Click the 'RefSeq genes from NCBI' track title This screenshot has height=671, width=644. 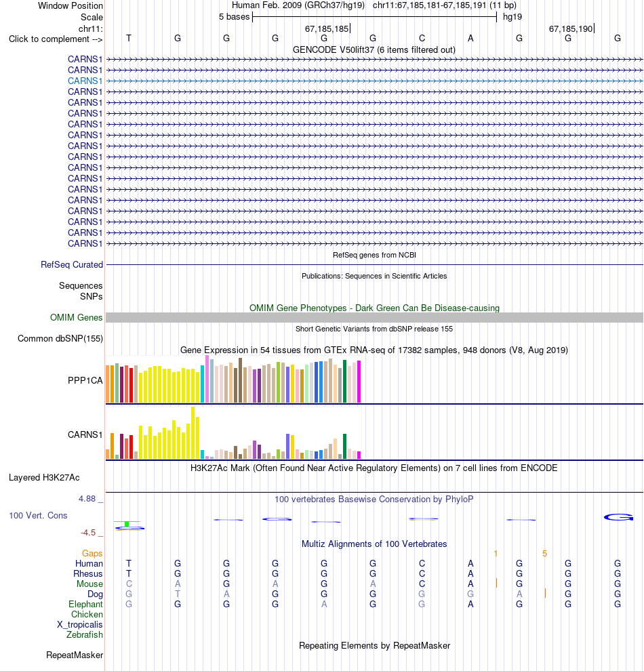pyautogui.click(x=374, y=255)
